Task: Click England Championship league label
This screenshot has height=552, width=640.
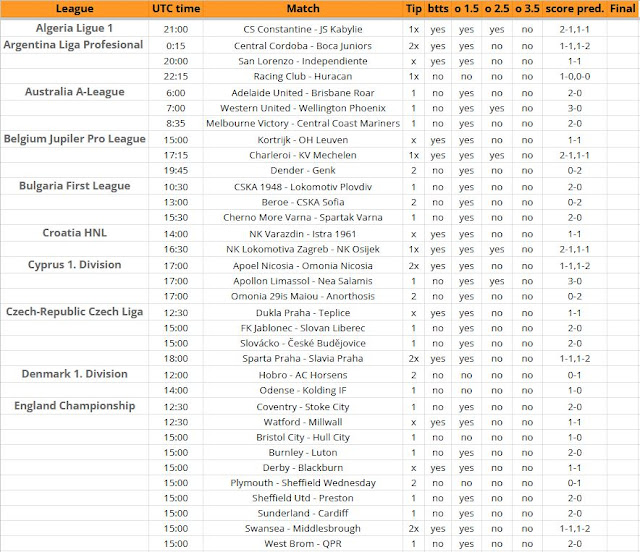Action: click(75, 406)
